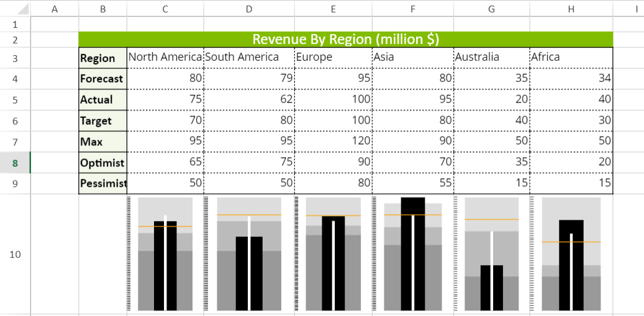This screenshot has height=316, width=644.
Task: Select Africa Forecast value 34
Action: coord(571,79)
